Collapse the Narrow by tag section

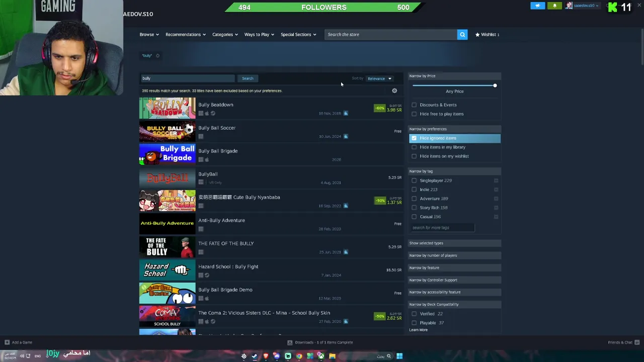tap(455, 171)
